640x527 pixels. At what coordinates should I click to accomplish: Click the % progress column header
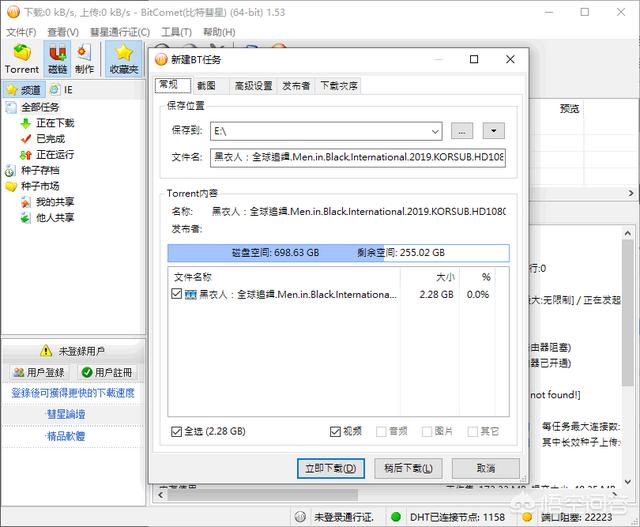pos(477,277)
